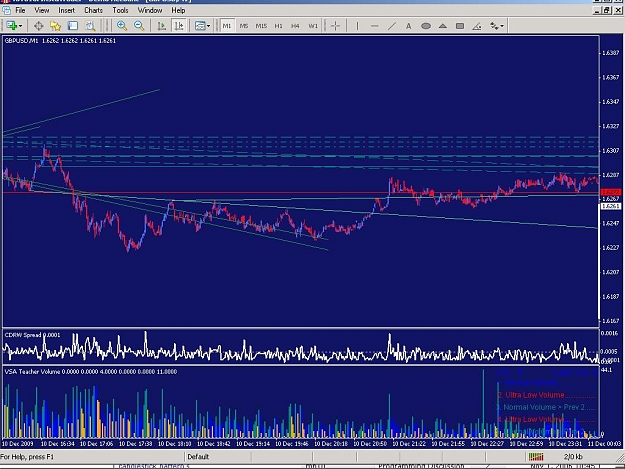The height and width of the screenshot is (469, 625).
Task: Click the 2/0 kb traffic indicator
Action: pyautogui.click(x=573, y=457)
